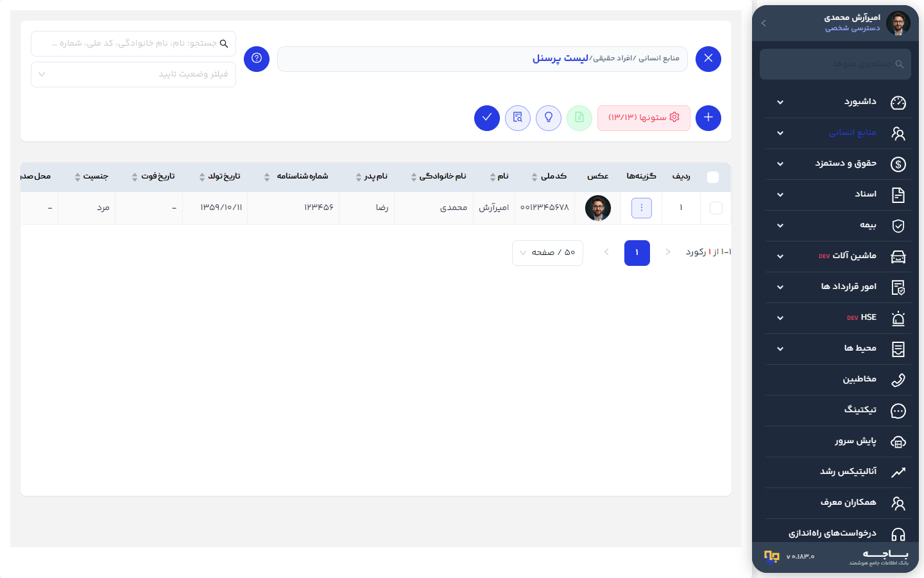Click the document search icon button
The height and width of the screenshot is (578, 924).
[x=518, y=118]
